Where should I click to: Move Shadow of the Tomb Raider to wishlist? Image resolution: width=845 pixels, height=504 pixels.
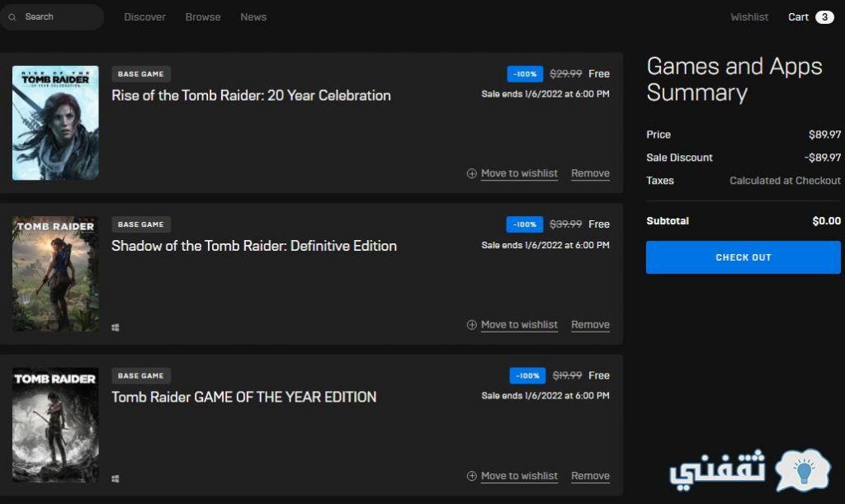point(519,325)
